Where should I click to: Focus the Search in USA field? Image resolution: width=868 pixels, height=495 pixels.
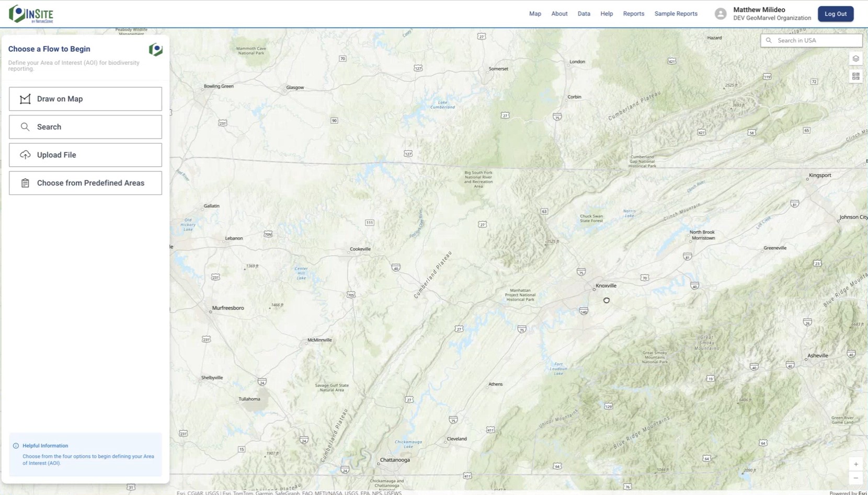tap(817, 40)
